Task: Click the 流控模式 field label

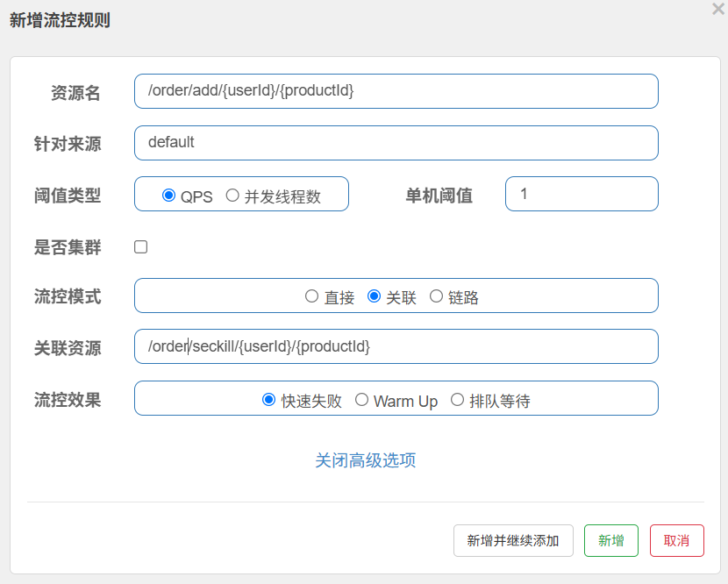Action: [68, 296]
